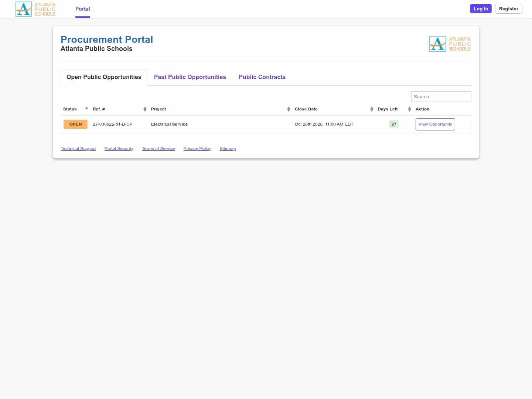Click the Procurement Portal heading
Screen dimensions: 532x399
[x=107, y=40]
